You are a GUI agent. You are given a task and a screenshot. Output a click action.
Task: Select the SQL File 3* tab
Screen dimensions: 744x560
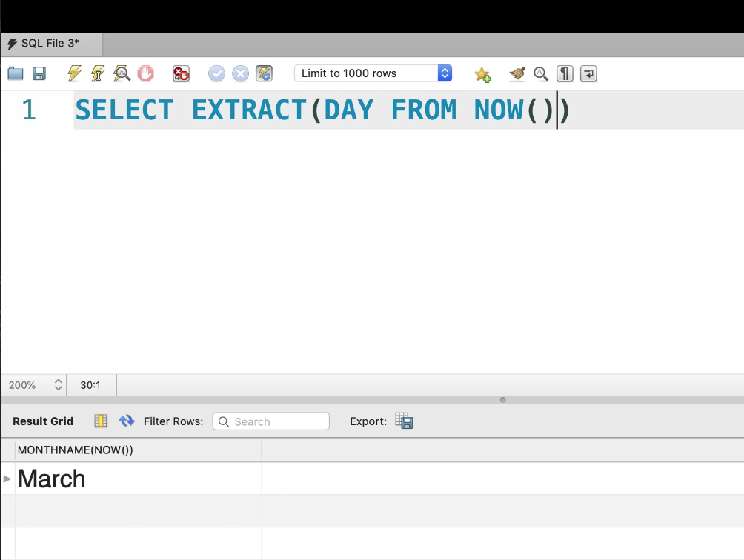click(x=51, y=44)
